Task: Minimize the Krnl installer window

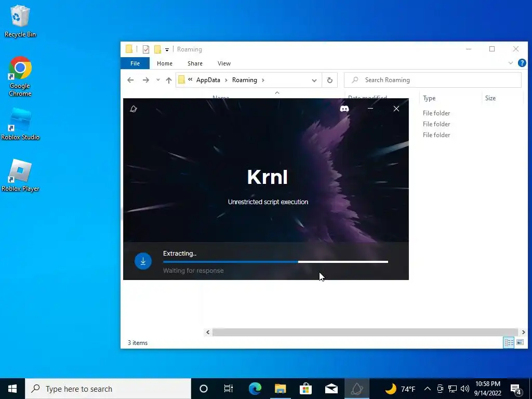Action: pos(370,109)
